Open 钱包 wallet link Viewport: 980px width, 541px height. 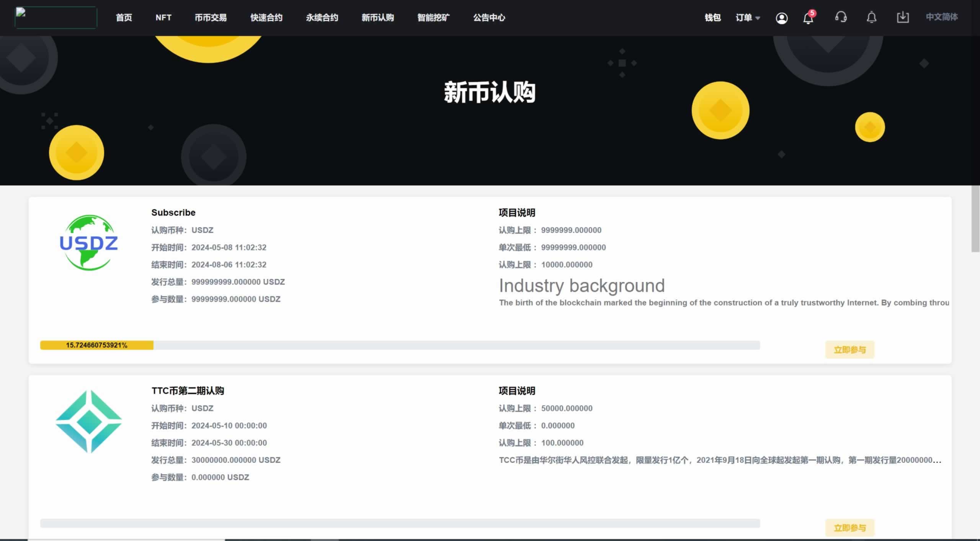[712, 18]
